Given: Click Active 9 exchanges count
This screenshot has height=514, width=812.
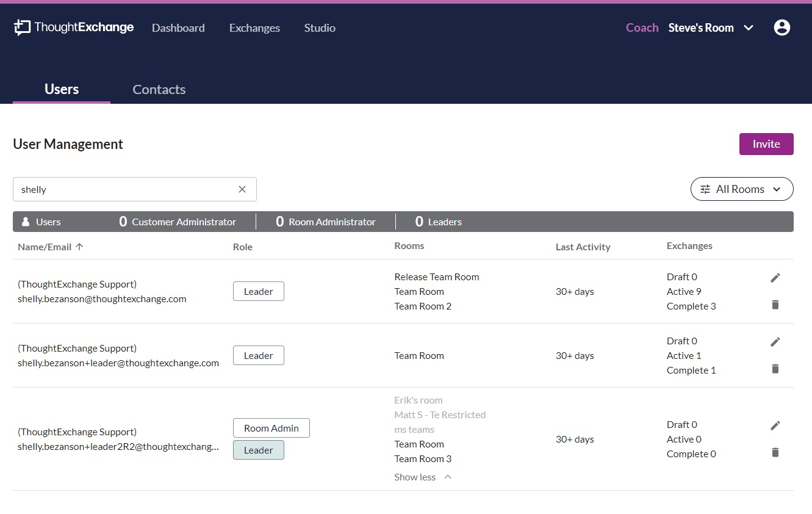Looking at the screenshot, I should (x=684, y=291).
